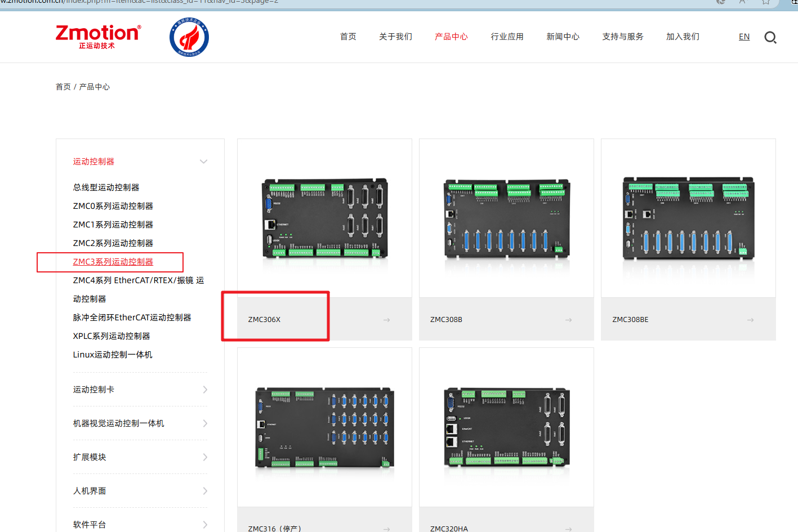The width and height of the screenshot is (798, 532).
Task: Click the arrow icon beside ZMC308B
Action: 569,320
